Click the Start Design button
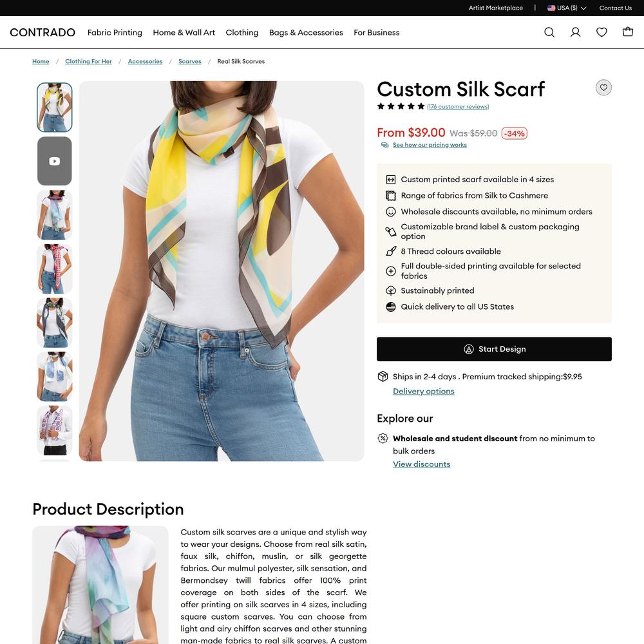The height and width of the screenshot is (644, 644). (x=494, y=349)
